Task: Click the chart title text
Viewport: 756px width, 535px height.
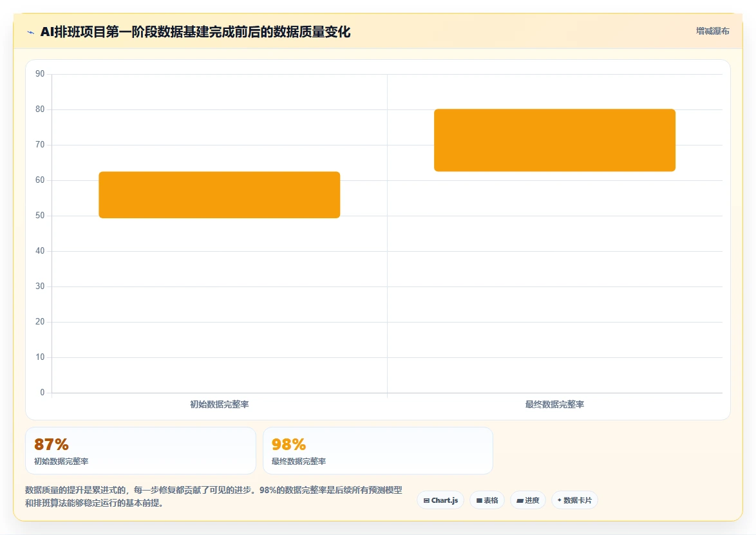Action: [x=195, y=32]
